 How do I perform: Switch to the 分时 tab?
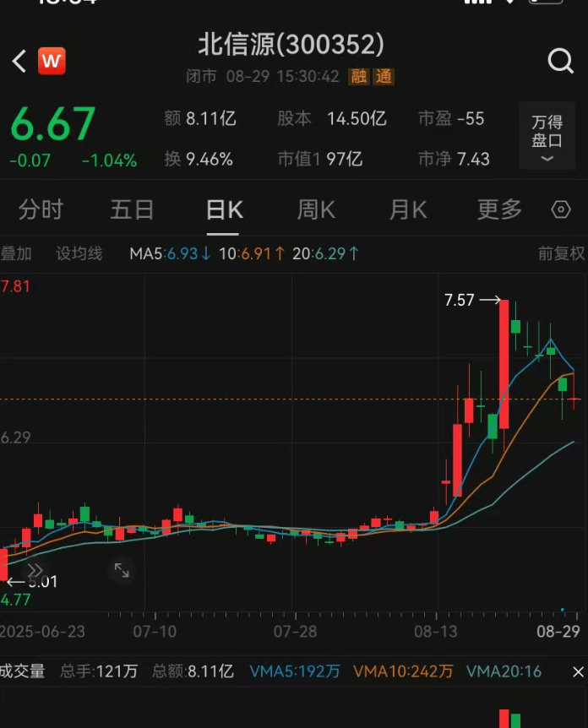point(41,209)
